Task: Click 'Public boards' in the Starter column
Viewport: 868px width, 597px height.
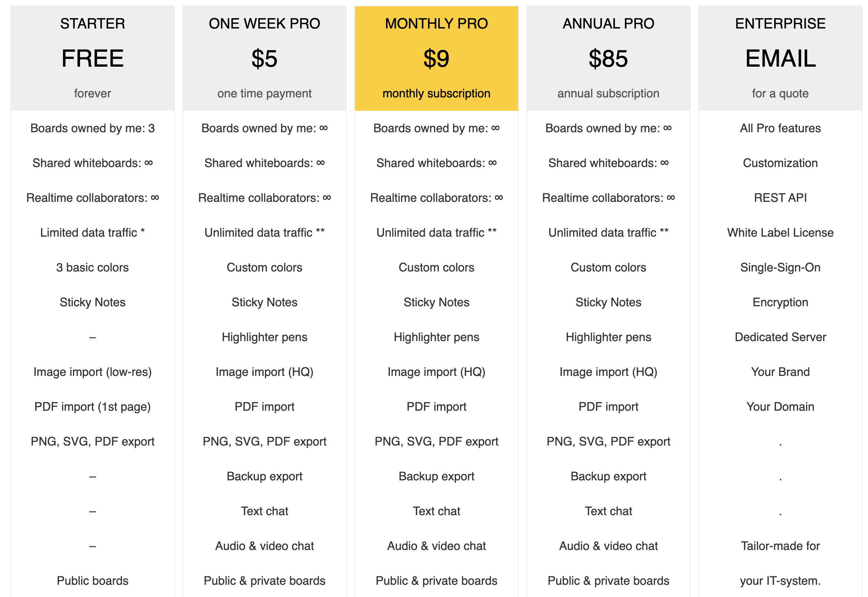Action: pos(93,581)
